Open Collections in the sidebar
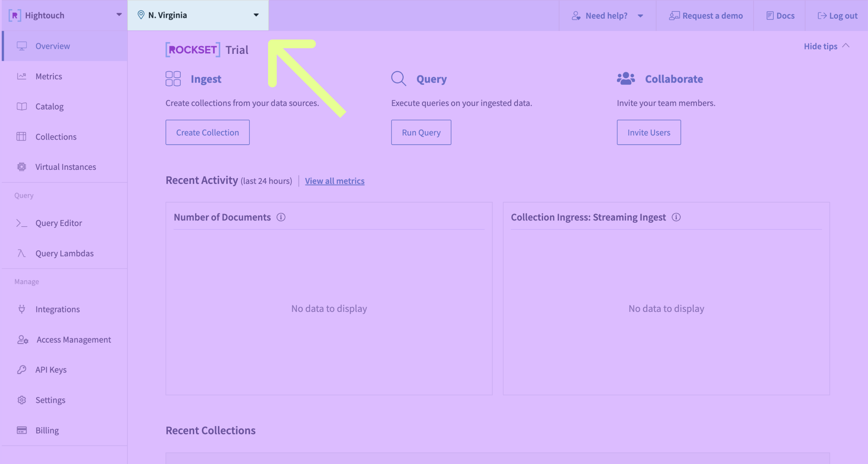 coord(56,137)
